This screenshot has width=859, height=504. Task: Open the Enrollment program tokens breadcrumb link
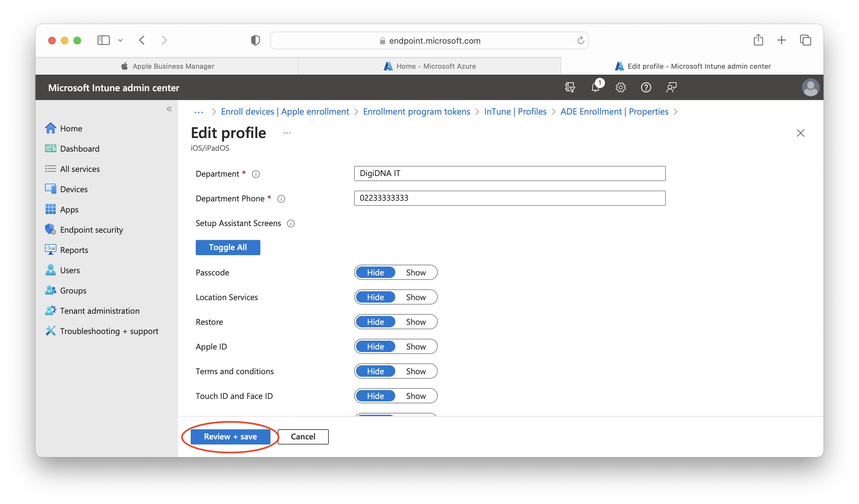417,111
